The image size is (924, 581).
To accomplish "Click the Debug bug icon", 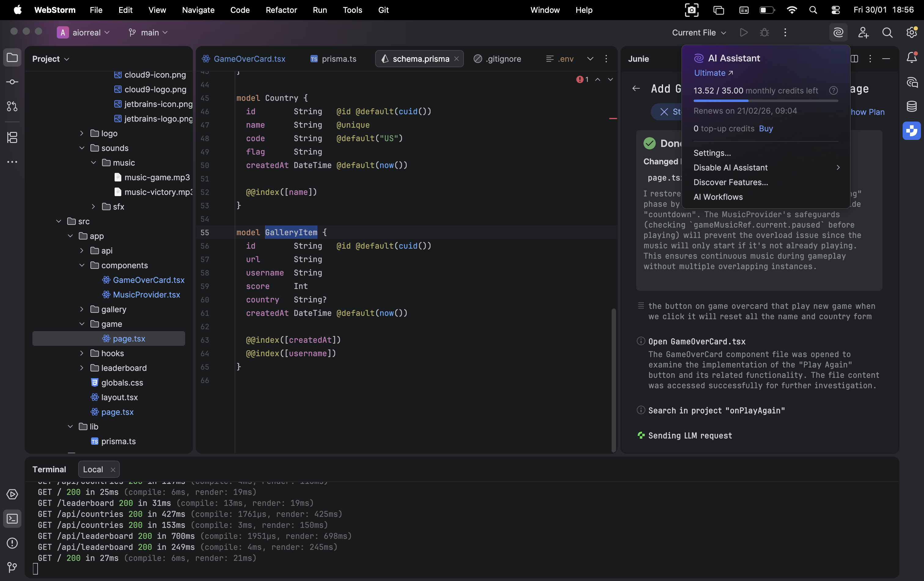I will point(765,33).
